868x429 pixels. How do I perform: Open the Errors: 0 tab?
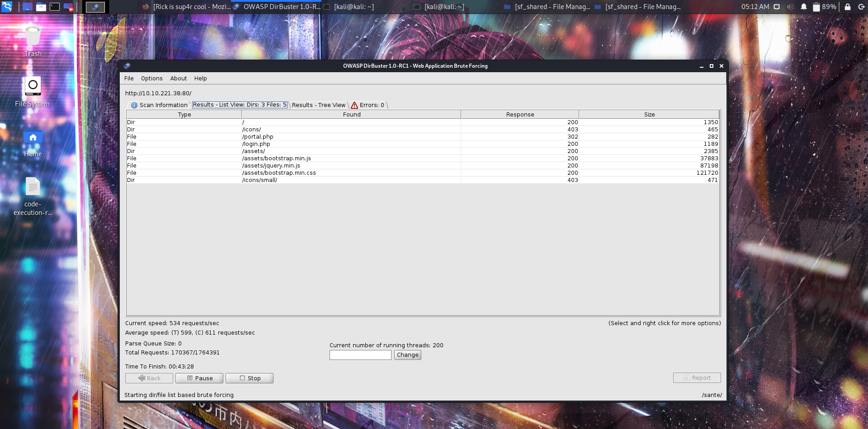click(x=368, y=105)
